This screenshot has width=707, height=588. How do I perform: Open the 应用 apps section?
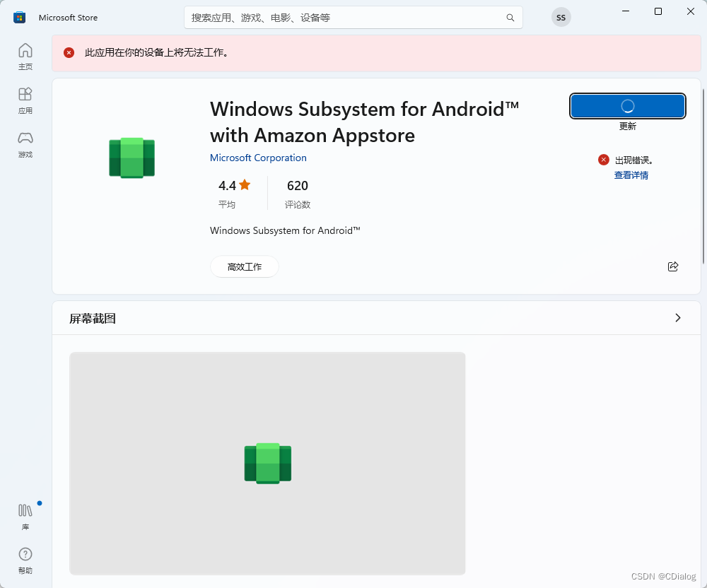25,100
